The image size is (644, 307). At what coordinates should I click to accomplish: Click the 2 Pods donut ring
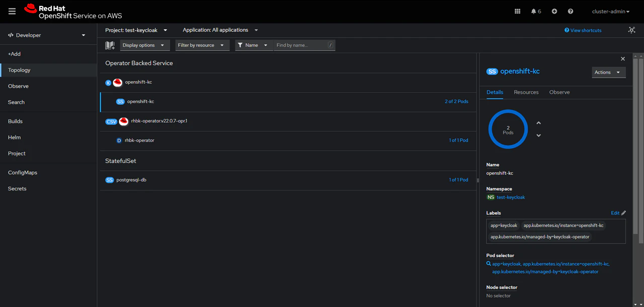click(508, 129)
